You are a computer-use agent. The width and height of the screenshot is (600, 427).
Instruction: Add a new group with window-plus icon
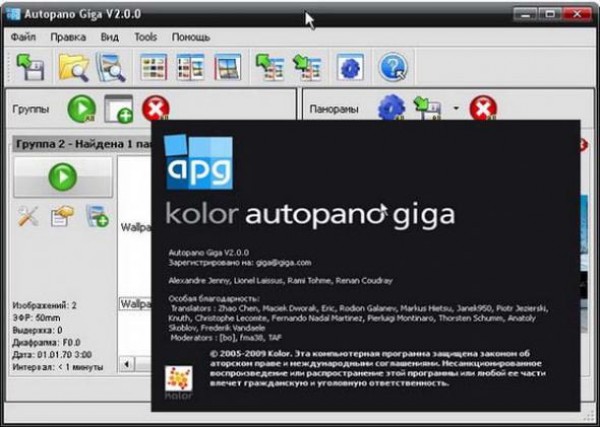(119, 109)
